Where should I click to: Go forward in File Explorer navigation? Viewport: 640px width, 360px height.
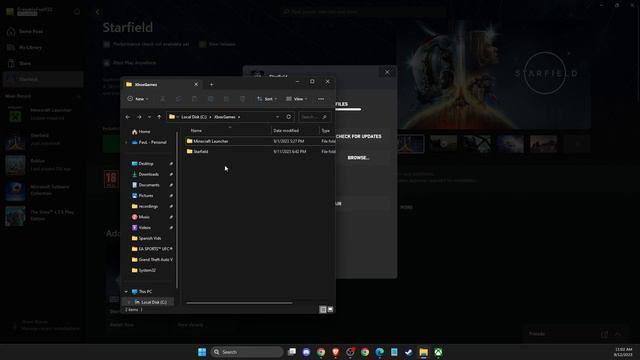(139, 117)
